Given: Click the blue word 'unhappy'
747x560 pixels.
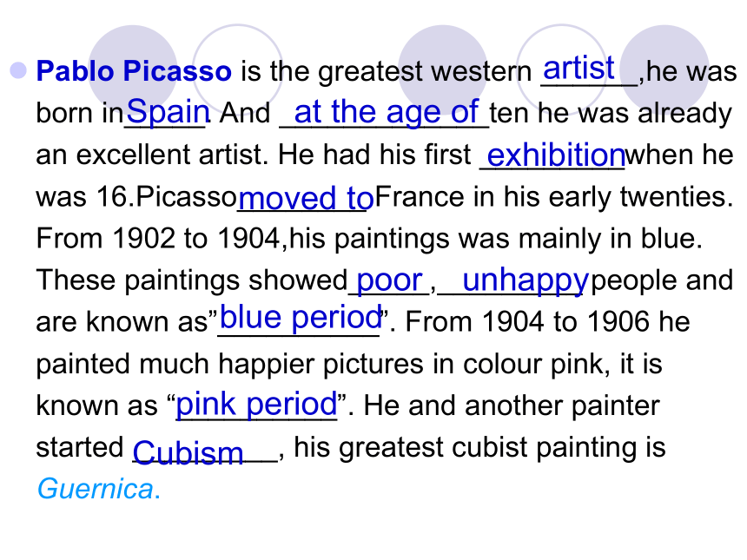Looking at the screenshot, I should coord(526,280).
